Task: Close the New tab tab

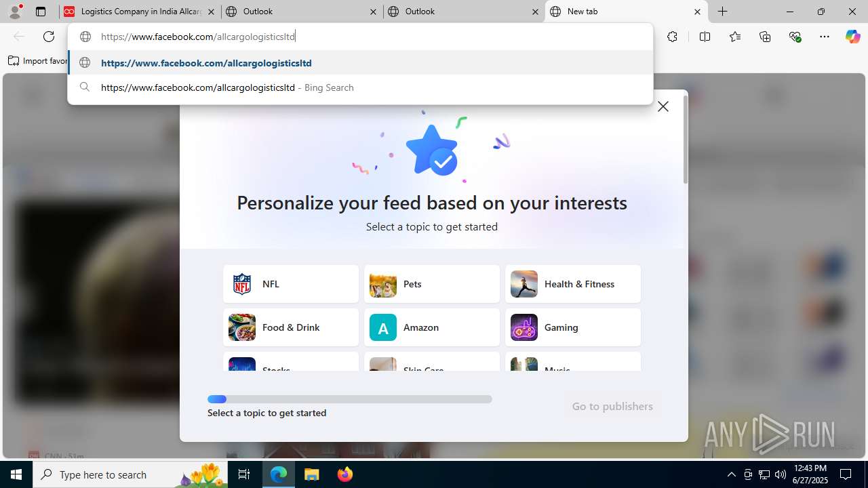Action: (x=697, y=12)
